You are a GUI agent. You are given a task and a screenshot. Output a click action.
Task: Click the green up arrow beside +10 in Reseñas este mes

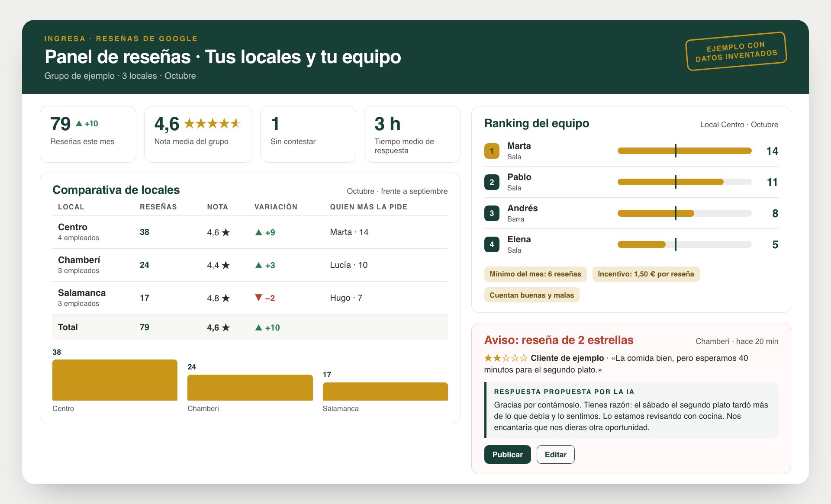coord(79,124)
